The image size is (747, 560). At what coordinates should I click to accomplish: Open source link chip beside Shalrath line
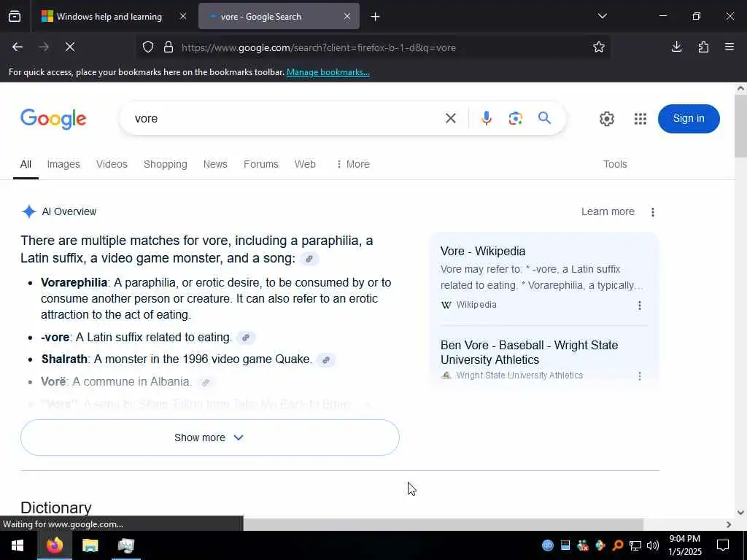pos(326,360)
